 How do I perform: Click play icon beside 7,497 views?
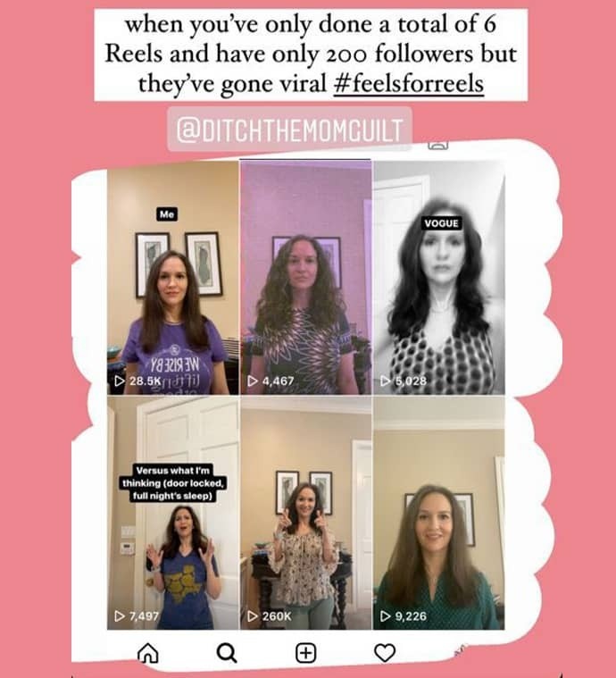(120, 616)
